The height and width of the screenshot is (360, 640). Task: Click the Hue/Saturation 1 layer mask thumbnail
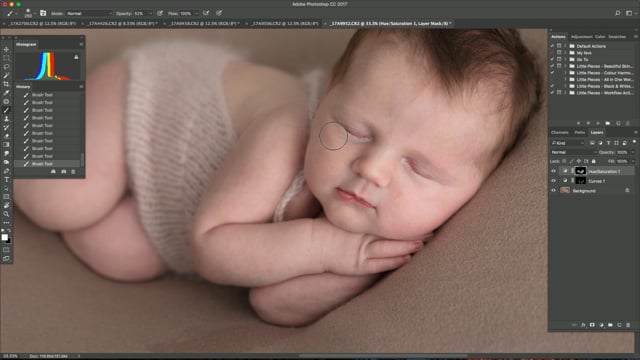[x=580, y=171]
